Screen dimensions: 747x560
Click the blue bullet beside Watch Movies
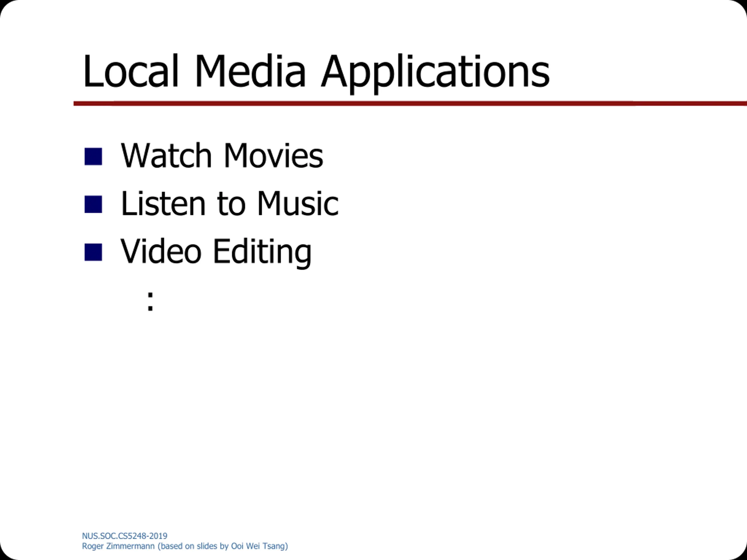coord(93,157)
